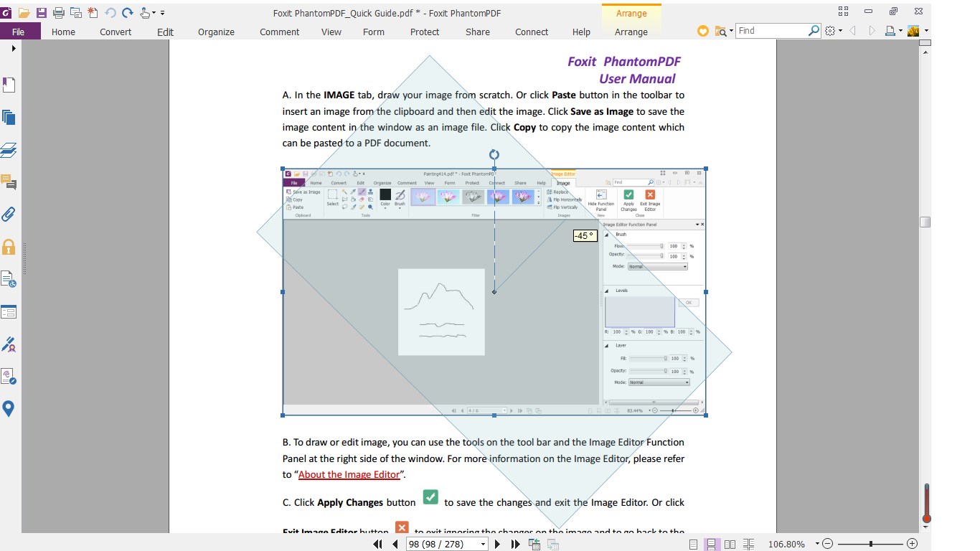Screen dimensions: 980x551
Task: Click the folder search icon beside Find
Action: tap(720, 31)
